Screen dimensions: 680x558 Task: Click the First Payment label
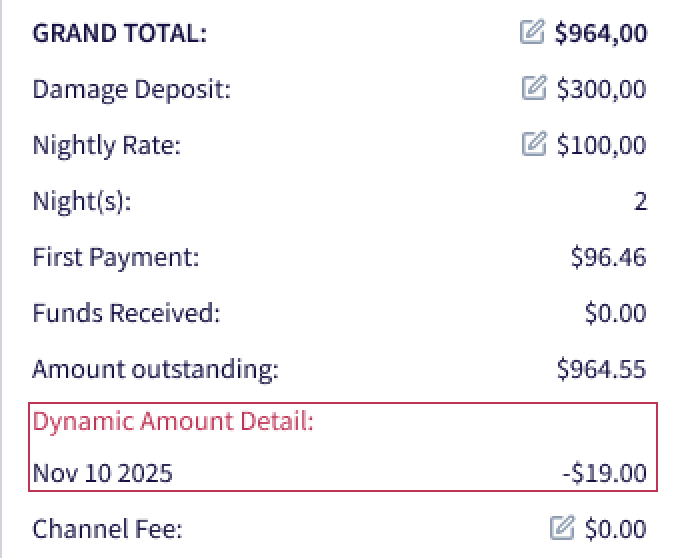pos(116,257)
